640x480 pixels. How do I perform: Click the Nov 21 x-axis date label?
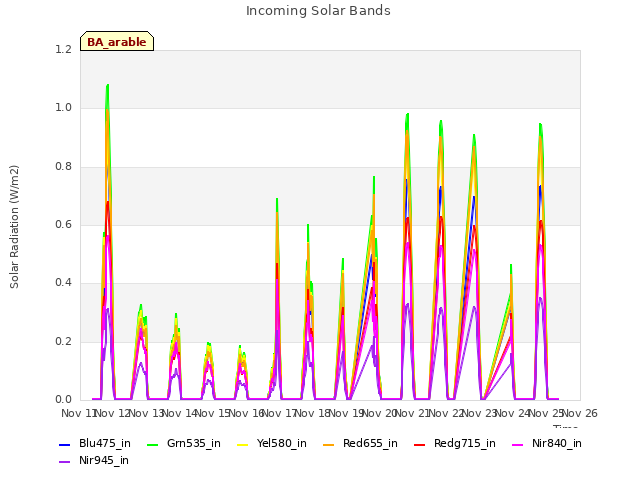click(x=413, y=413)
